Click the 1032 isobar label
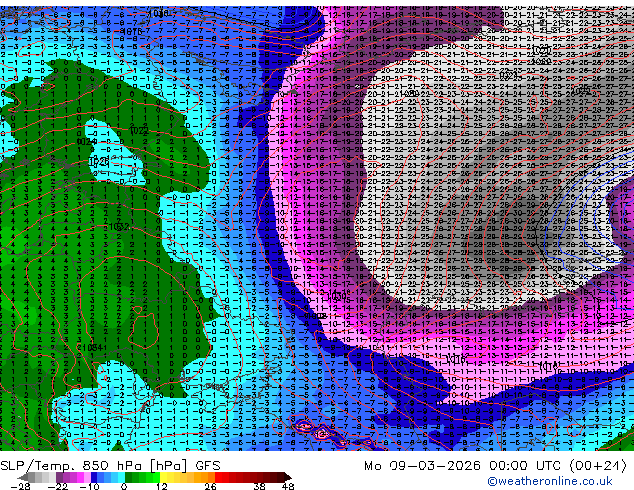The height and width of the screenshot is (490, 634). point(119,227)
